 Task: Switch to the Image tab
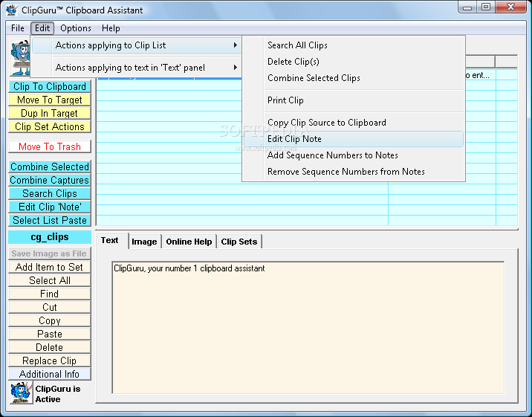[x=144, y=242]
